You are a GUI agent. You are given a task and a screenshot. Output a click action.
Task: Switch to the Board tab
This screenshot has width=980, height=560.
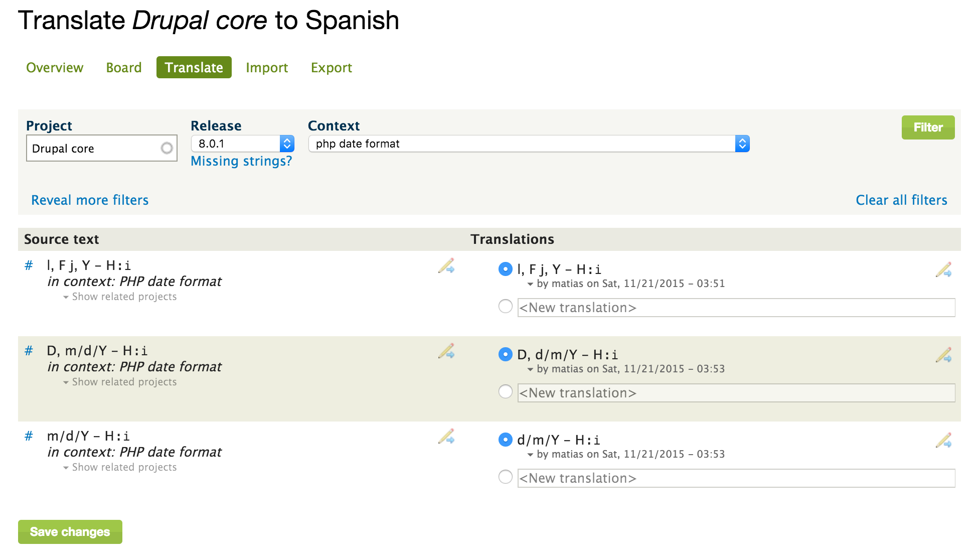click(124, 68)
